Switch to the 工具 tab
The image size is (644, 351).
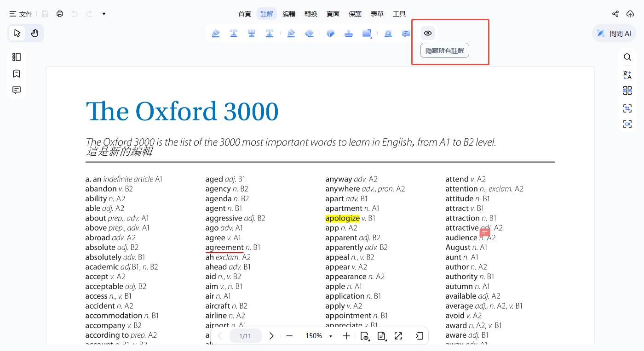pos(399,14)
